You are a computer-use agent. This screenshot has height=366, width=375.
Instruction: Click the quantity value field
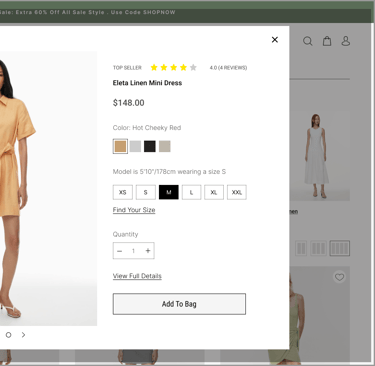(x=133, y=251)
